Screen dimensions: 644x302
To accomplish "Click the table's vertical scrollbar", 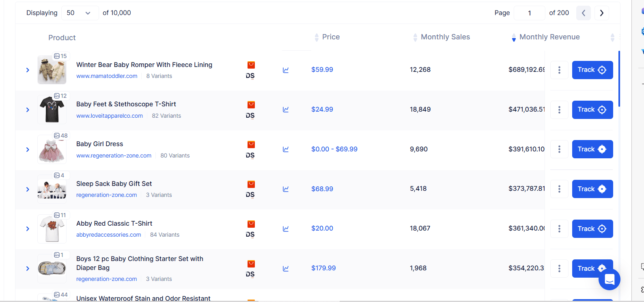I will 619,79.
